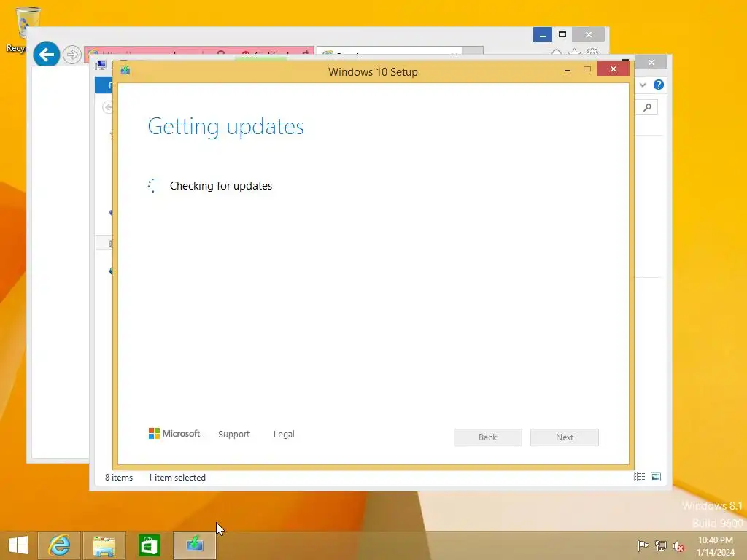Open the Legal link in Setup

tap(284, 435)
